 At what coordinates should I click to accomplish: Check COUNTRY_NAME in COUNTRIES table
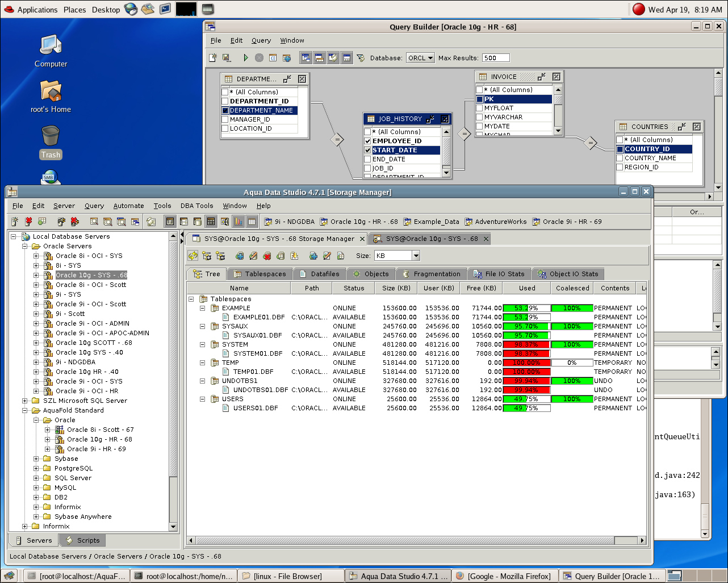click(620, 158)
